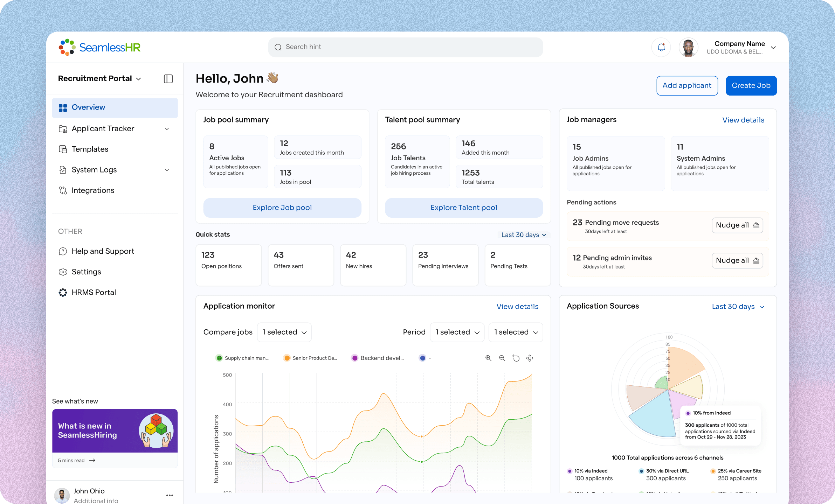Open What is new in SeamlessHiring banner
The image size is (835, 504).
115,431
